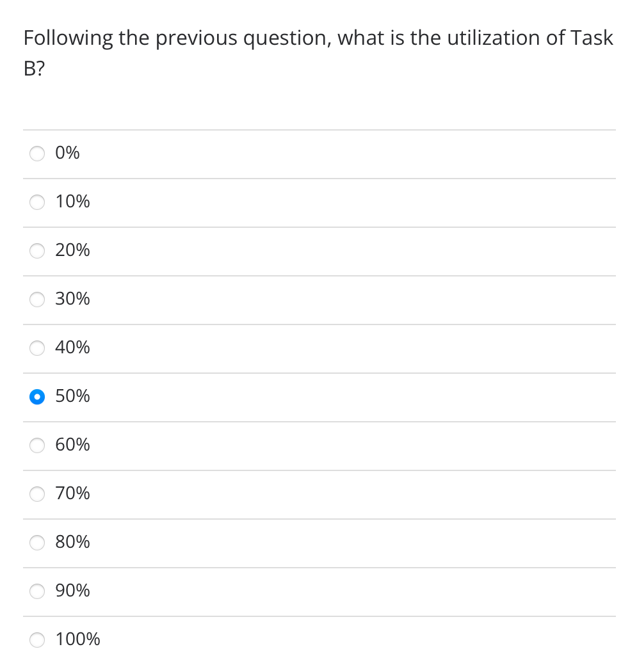The image size is (630, 672).
Task: Select the 70% radio button
Action: [36, 494]
